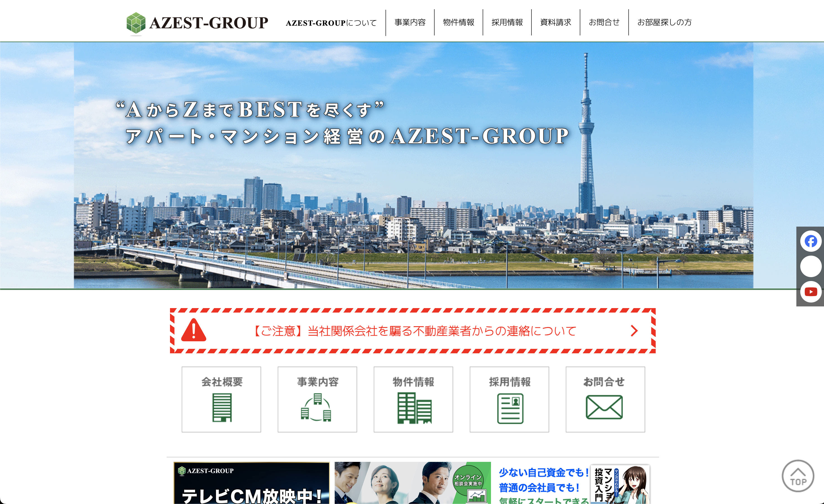Image resolution: width=824 pixels, height=504 pixels.
Task: Open 物件情報 buildings icon tile
Action: [x=413, y=399]
